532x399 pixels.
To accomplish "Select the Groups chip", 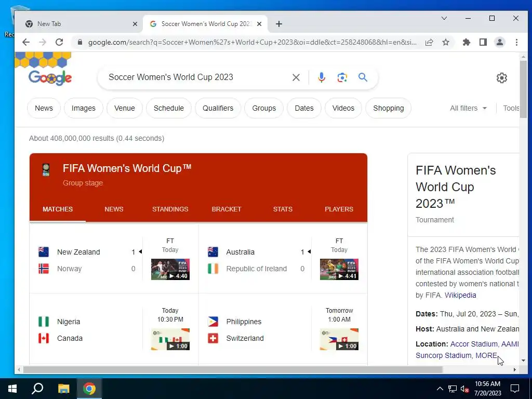I will click(x=264, y=108).
